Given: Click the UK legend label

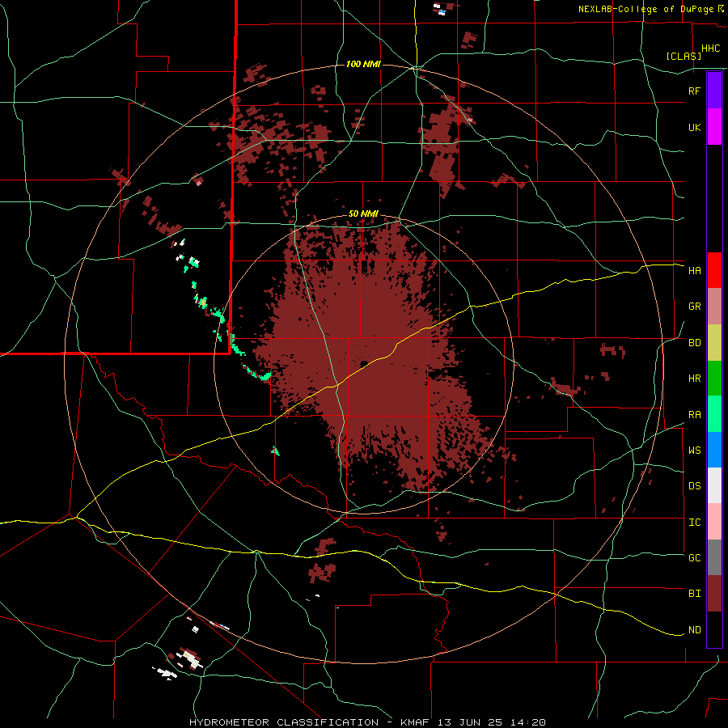Looking at the screenshot, I should tap(694, 127).
